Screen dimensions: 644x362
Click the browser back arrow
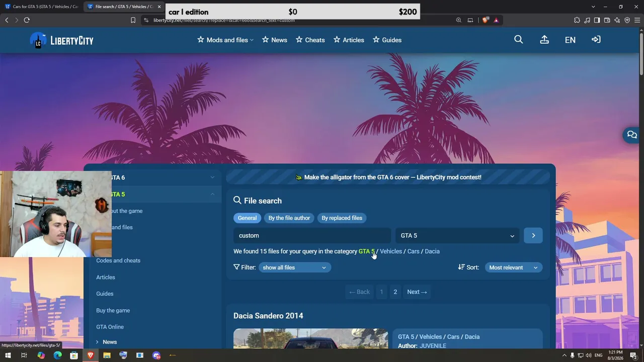pyautogui.click(x=7, y=20)
